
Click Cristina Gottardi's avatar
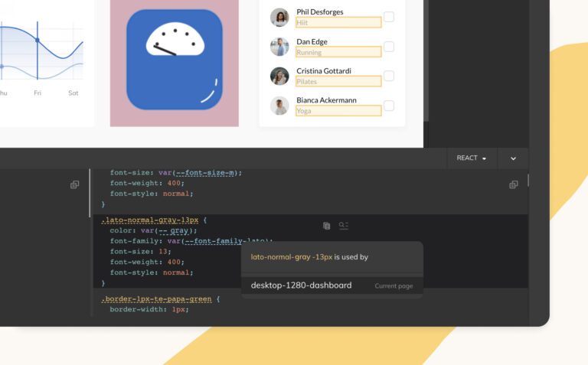[279, 76]
